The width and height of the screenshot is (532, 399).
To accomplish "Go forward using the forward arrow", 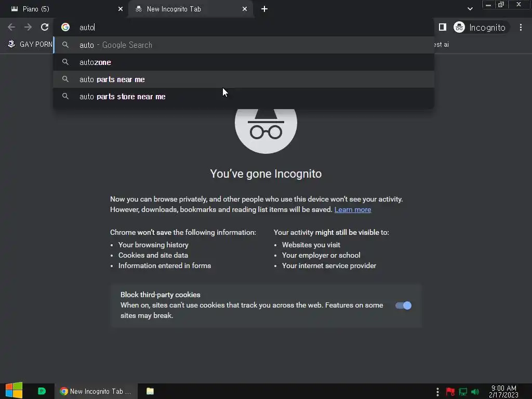I will (28, 27).
